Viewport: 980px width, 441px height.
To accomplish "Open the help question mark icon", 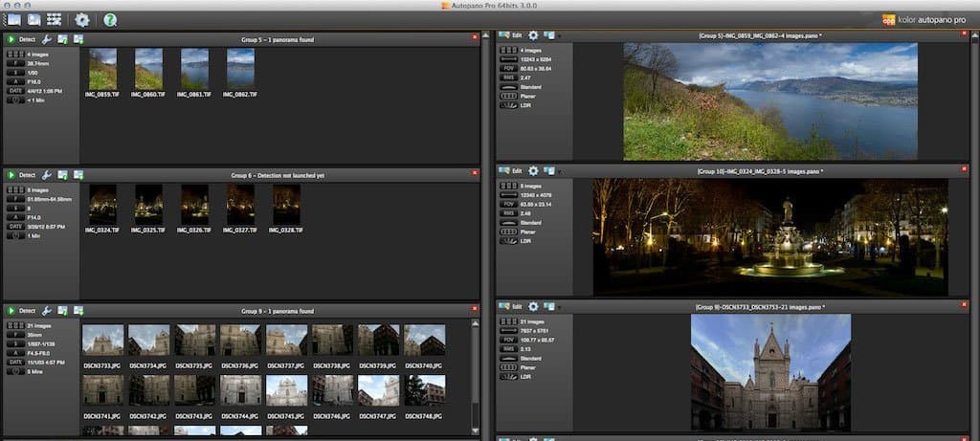I will [110, 19].
